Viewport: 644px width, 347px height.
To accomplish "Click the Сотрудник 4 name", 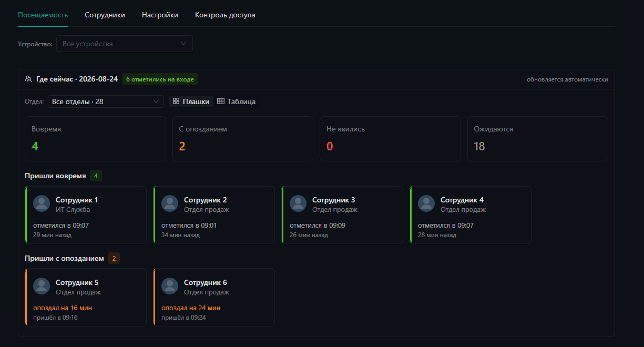I will point(462,200).
